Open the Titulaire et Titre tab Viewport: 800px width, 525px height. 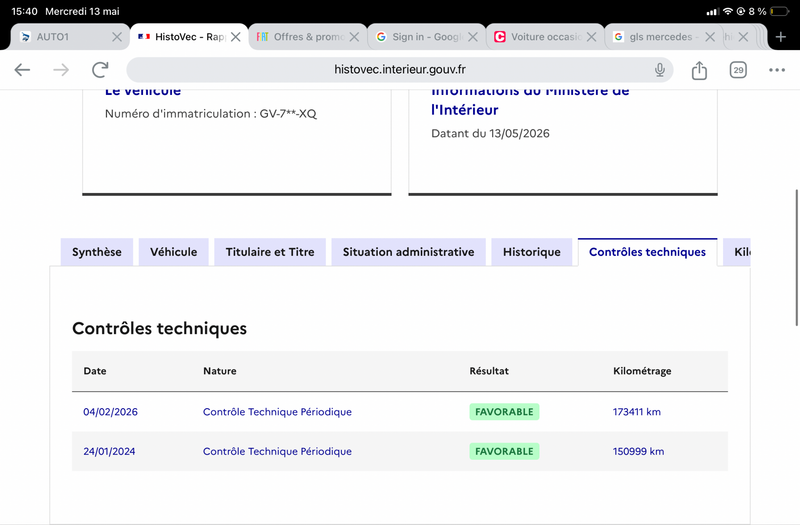(x=270, y=252)
